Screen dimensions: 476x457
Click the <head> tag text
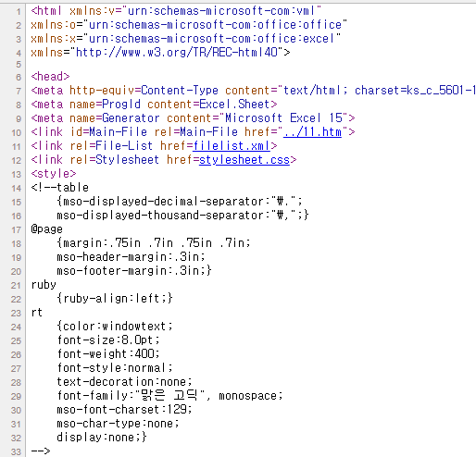pyautogui.click(x=50, y=76)
